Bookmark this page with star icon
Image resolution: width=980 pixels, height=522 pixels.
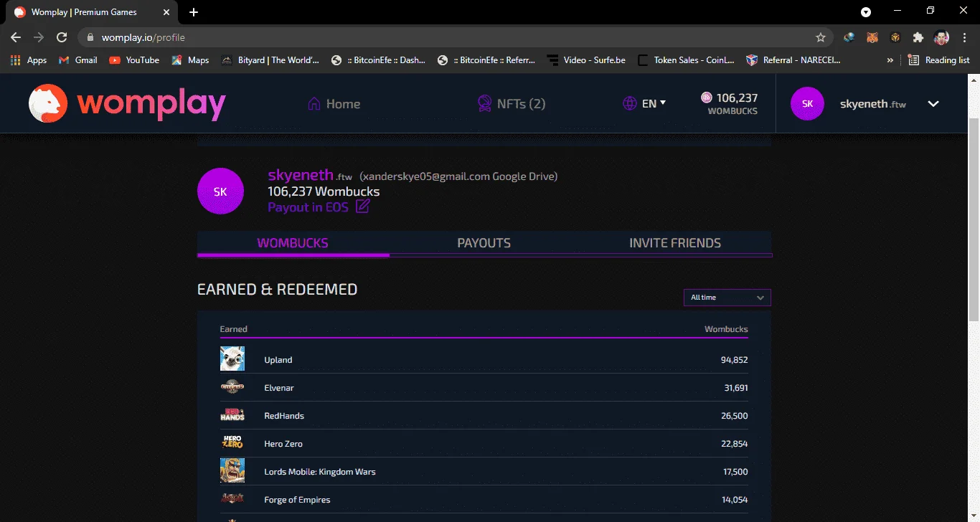(x=821, y=37)
